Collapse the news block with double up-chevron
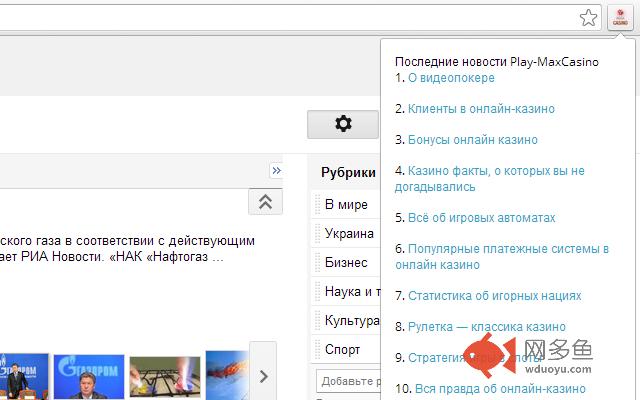 (x=265, y=202)
